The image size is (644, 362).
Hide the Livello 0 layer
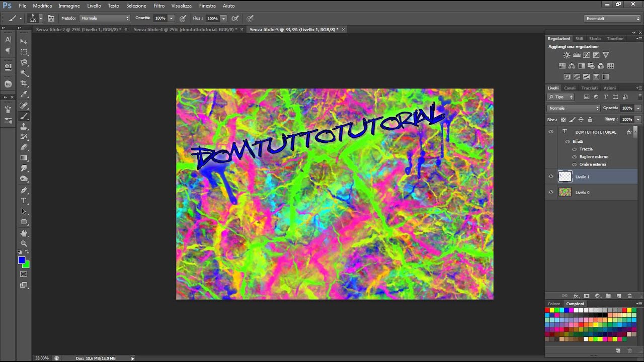pos(551,192)
